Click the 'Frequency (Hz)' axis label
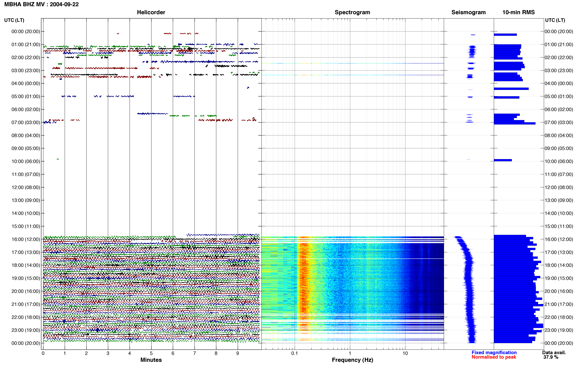 352,360
